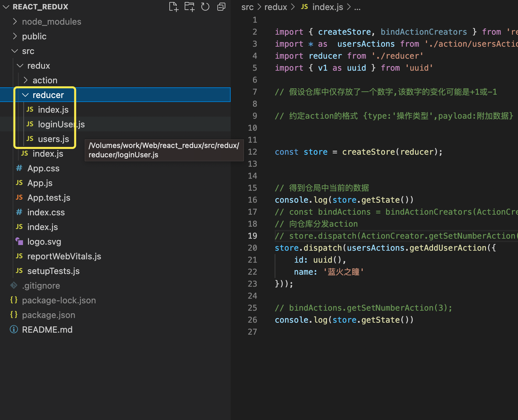The width and height of the screenshot is (518, 420).
Task: Click the hash icon beside index.css
Action: pos(19,212)
